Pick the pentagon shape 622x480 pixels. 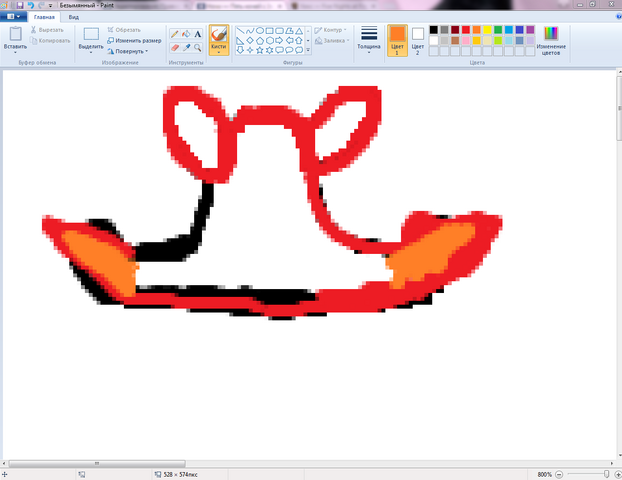coord(260,40)
